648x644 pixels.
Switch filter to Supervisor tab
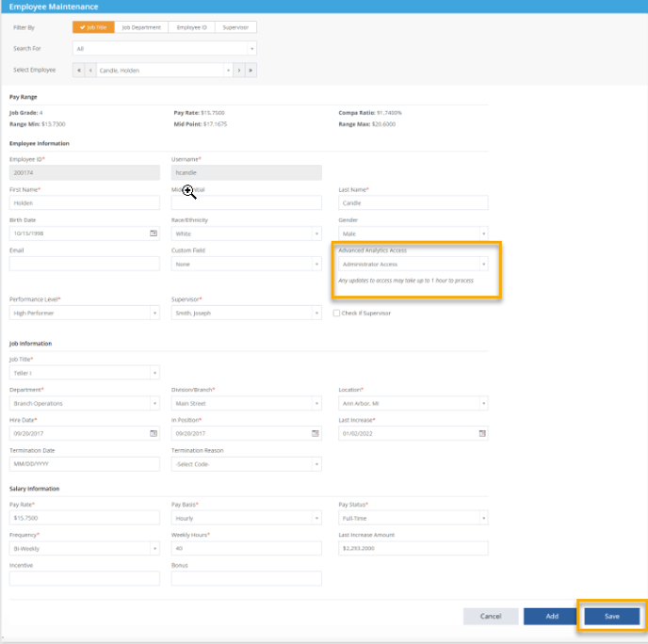pyautogui.click(x=235, y=27)
